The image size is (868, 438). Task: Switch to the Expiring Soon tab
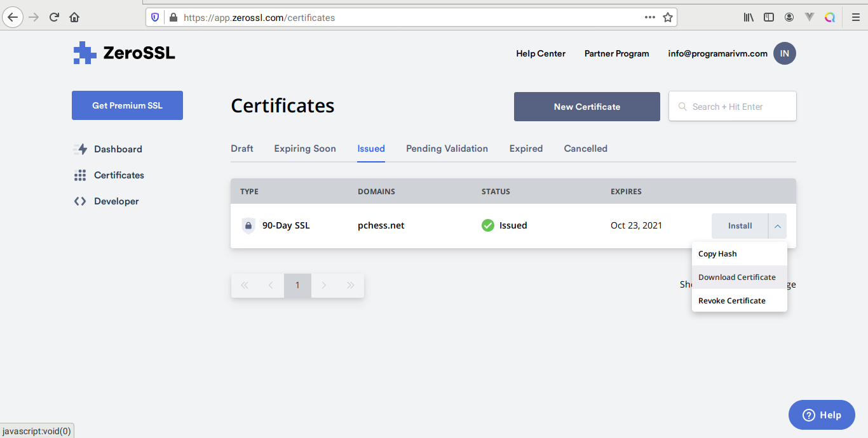click(x=305, y=149)
